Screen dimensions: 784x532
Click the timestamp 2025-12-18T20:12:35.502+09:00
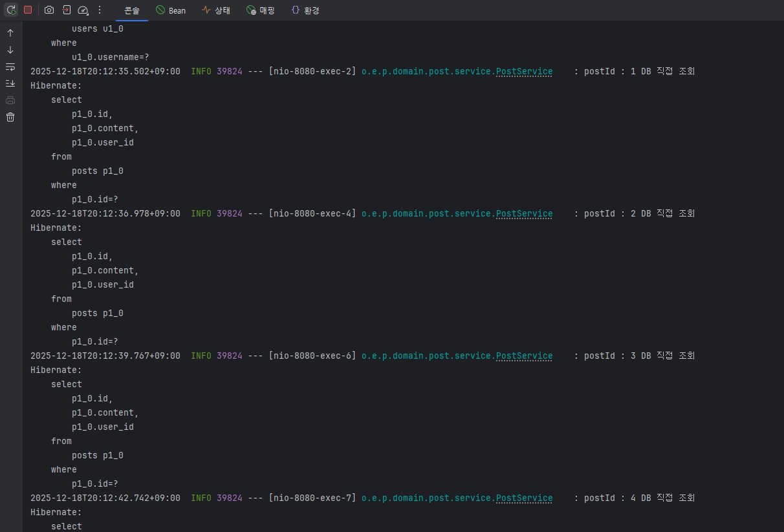pyautogui.click(x=105, y=71)
